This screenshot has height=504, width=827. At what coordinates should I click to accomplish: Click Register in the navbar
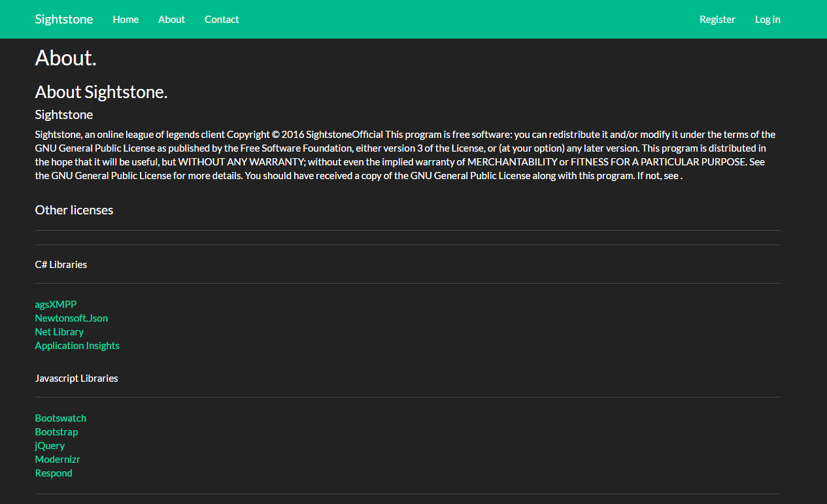pyautogui.click(x=717, y=19)
